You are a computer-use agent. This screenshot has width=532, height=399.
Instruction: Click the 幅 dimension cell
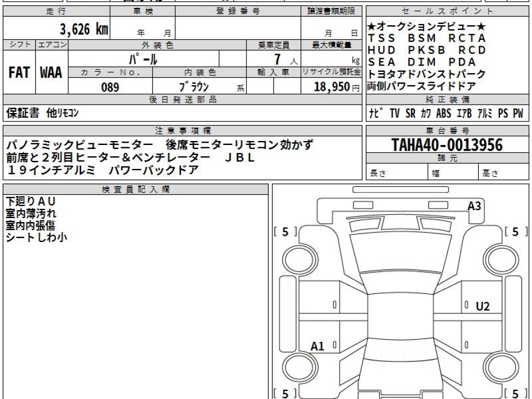pyautogui.click(x=453, y=172)
